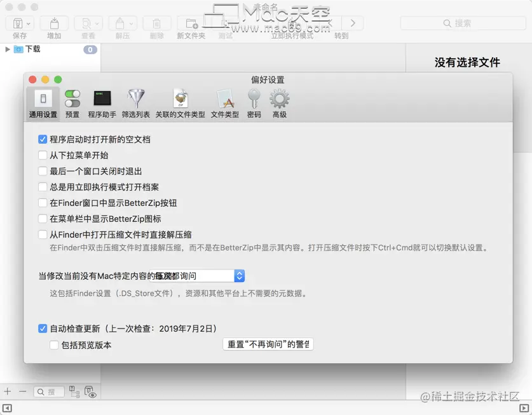The image size is (532, 415).
Task: Expand the 下载 folder in sidebar
Action: click(8, 49)
